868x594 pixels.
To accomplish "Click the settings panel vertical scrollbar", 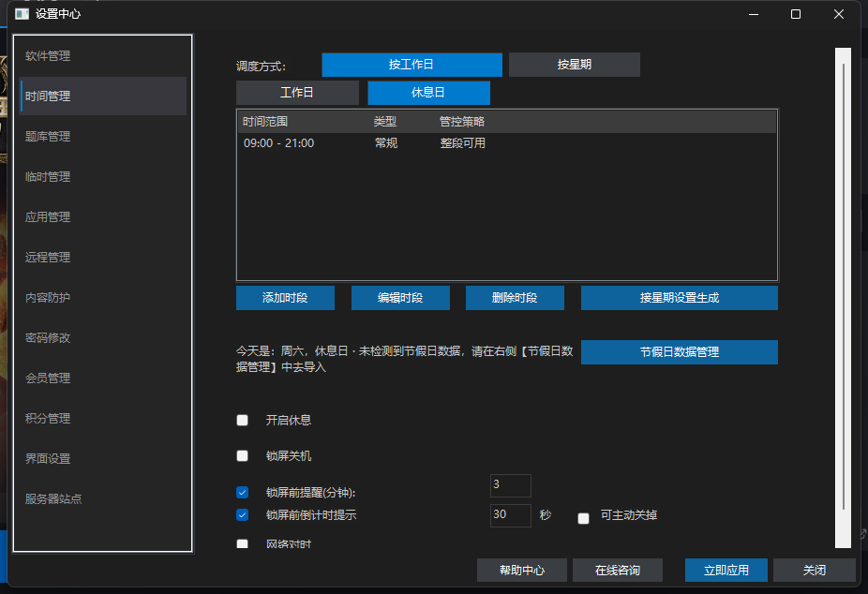I will pos(843,298).
